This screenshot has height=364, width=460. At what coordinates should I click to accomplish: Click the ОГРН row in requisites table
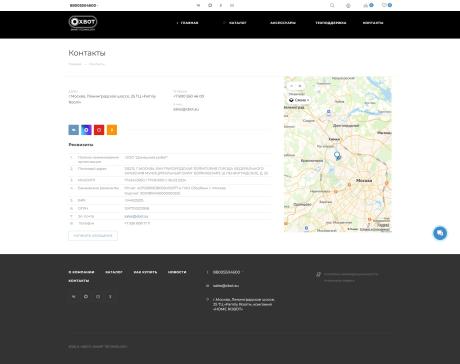[171, 208]
